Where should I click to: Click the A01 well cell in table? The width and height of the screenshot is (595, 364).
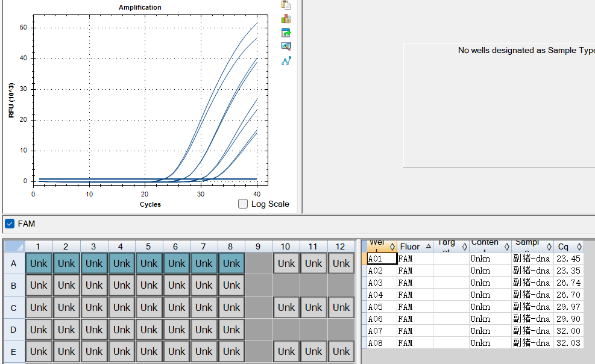tap(382, 259)
